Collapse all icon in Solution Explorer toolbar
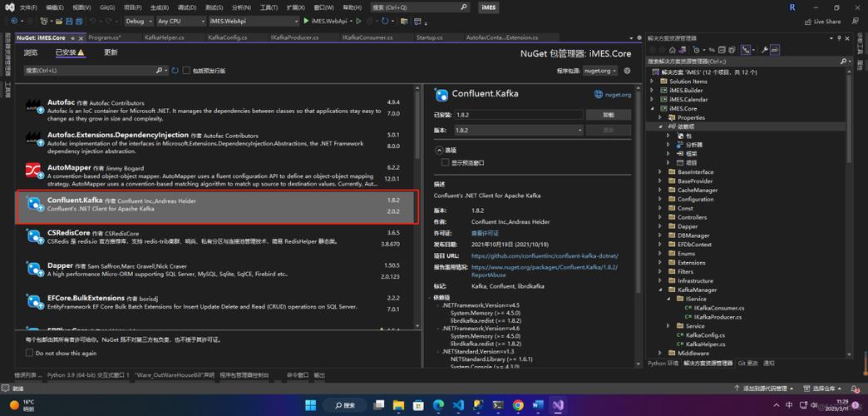 coord(722,50)
